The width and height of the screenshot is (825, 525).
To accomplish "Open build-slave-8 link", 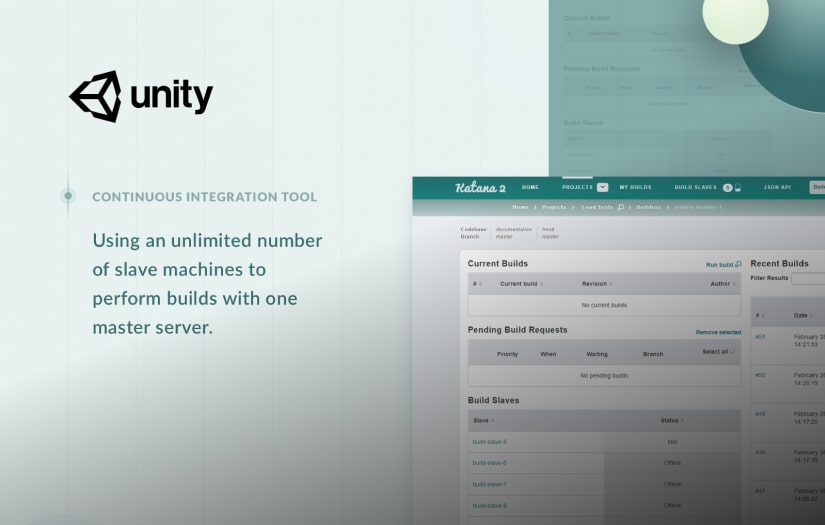I will pyautogui.click(x=489, y=506).
